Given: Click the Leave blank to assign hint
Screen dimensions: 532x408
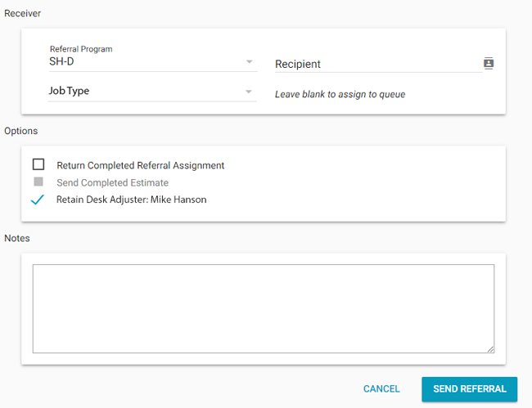Looking at the screenshot, I should tap(340, 94).
